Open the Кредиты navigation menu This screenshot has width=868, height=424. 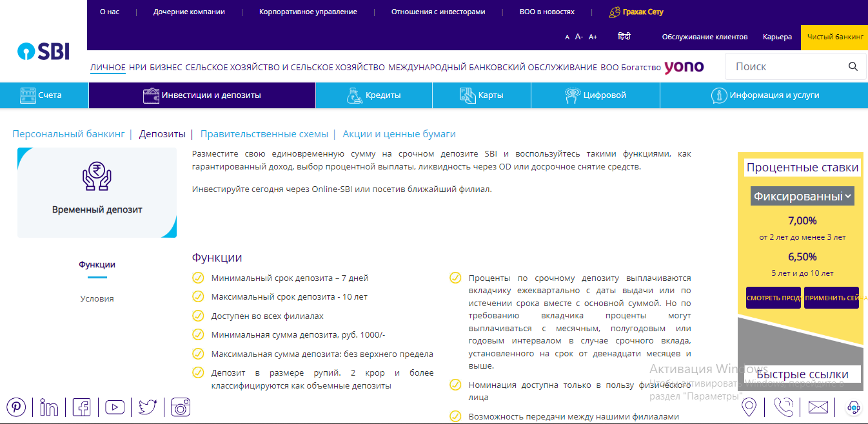374,95
